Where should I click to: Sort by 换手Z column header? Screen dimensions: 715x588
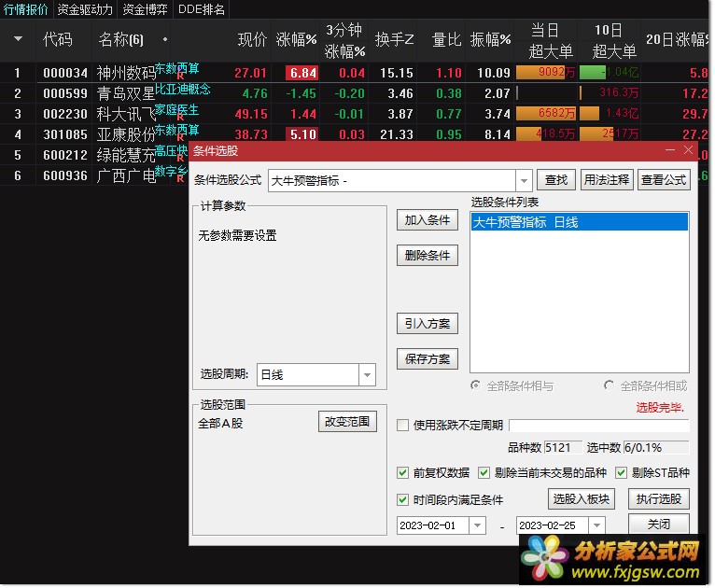(394, 39)
